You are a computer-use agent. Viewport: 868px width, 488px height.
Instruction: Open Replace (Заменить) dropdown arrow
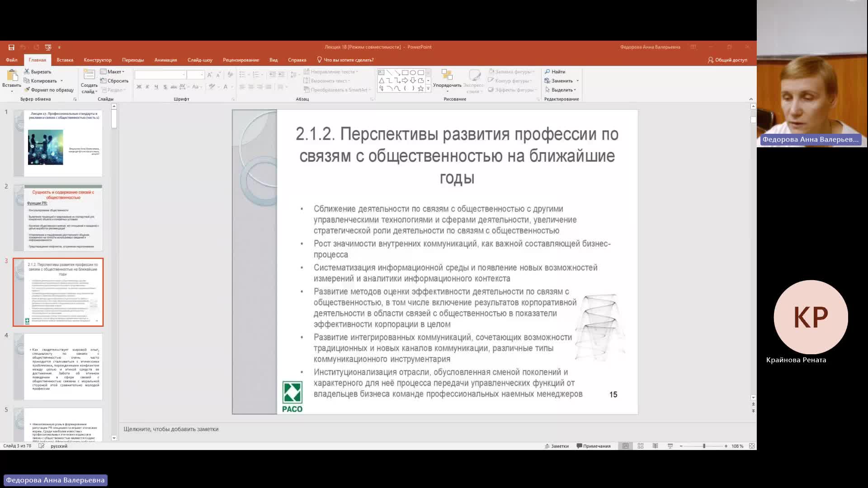pos(577,81)
